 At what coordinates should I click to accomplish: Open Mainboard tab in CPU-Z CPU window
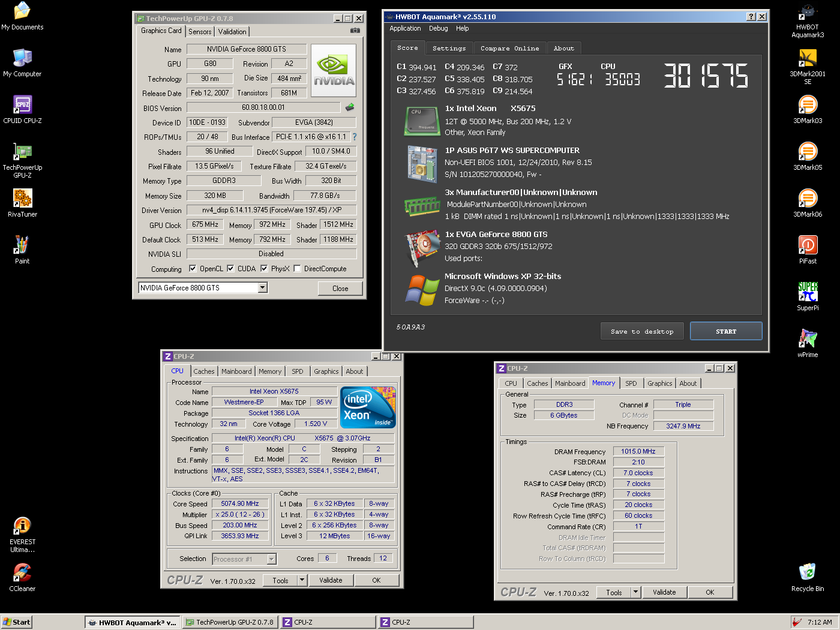[236, 371]
